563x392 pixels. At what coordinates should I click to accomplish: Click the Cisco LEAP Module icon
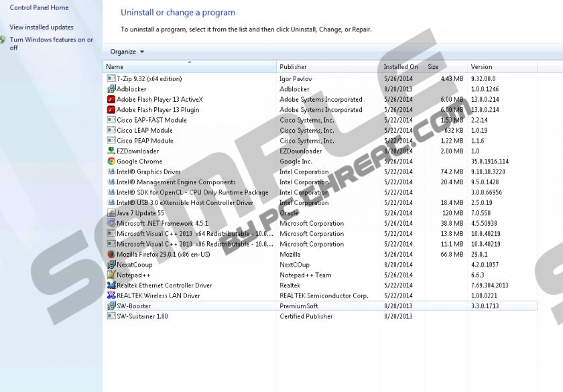pyautogui.click(x=111, y=130)
